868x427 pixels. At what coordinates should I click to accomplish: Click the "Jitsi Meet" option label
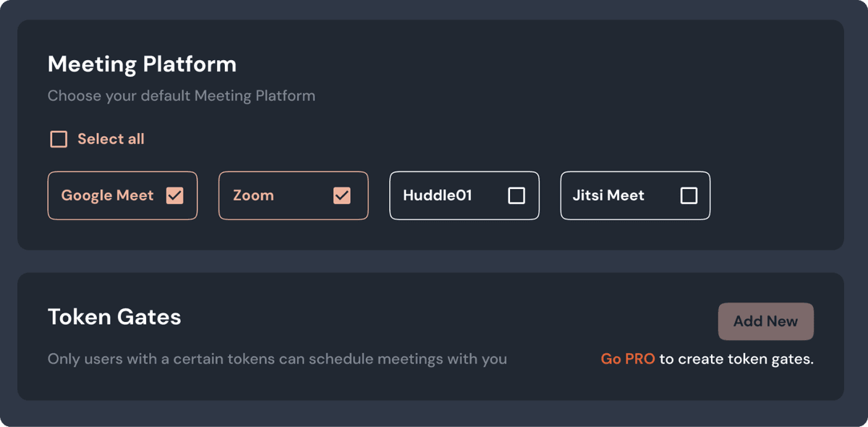(608, 195)
